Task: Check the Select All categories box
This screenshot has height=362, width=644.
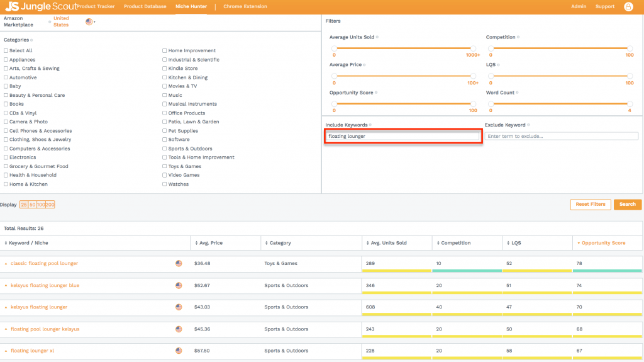Action: tap(6, 50)
